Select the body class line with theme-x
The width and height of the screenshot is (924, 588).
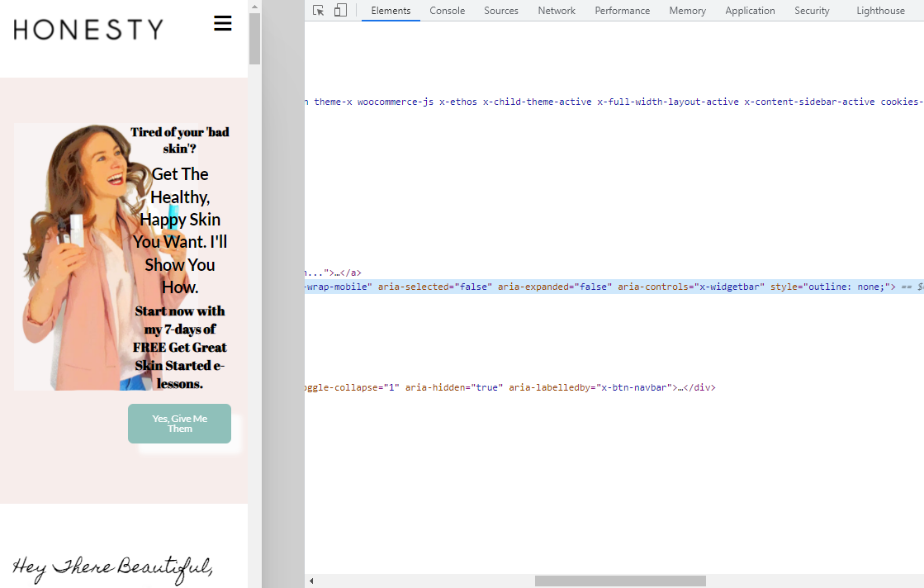[614, 102]
